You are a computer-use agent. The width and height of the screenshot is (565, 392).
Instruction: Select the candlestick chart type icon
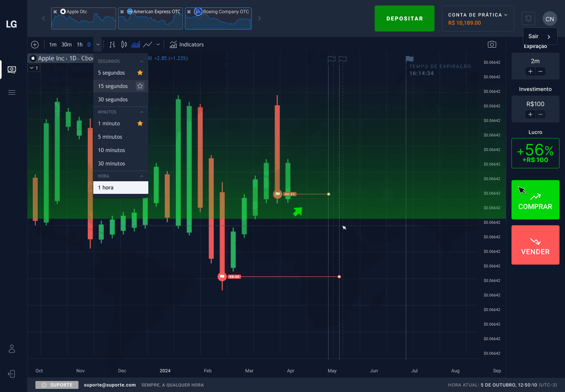[124, 44]
